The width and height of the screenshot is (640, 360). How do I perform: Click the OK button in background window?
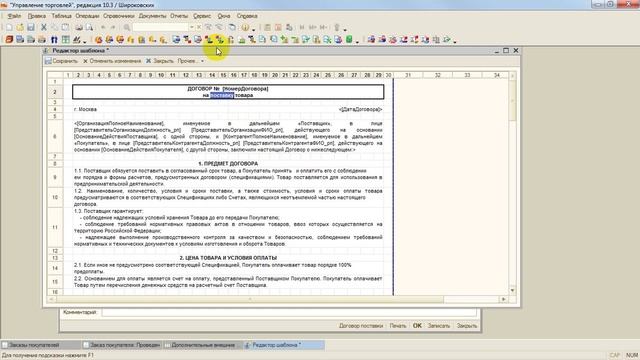click(x=417, y=326)
